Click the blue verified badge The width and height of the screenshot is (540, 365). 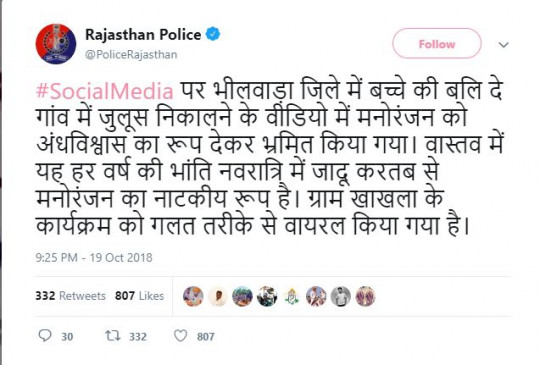click(x=213, y=34)
